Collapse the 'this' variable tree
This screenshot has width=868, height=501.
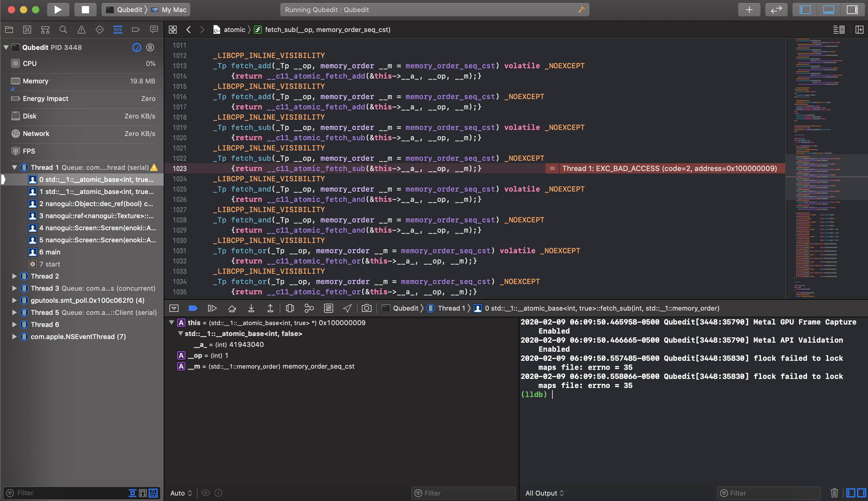[x=171, y=323]
